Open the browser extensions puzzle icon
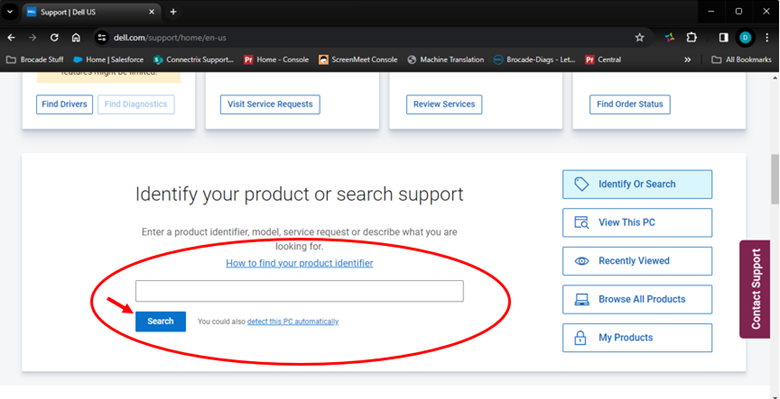This screenshot has height=399, width=780. click(x=691, y=38)
